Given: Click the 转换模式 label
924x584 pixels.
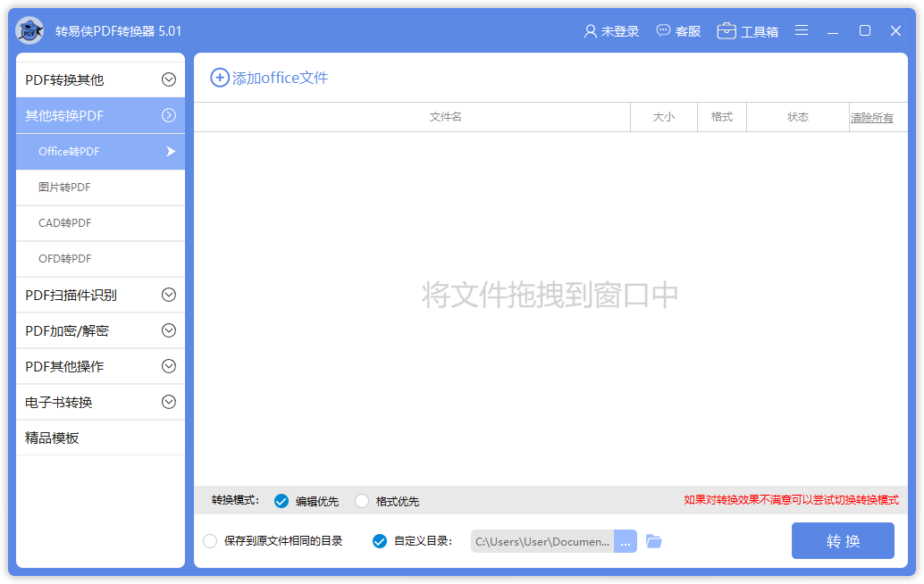Looking at the screenshot, I should pyautogui.click(x=235, y=500).
